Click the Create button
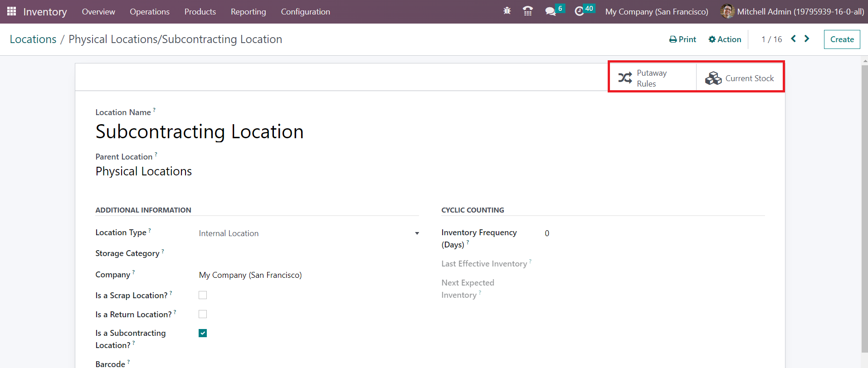The image size is (868, 368). click(842, 39)
